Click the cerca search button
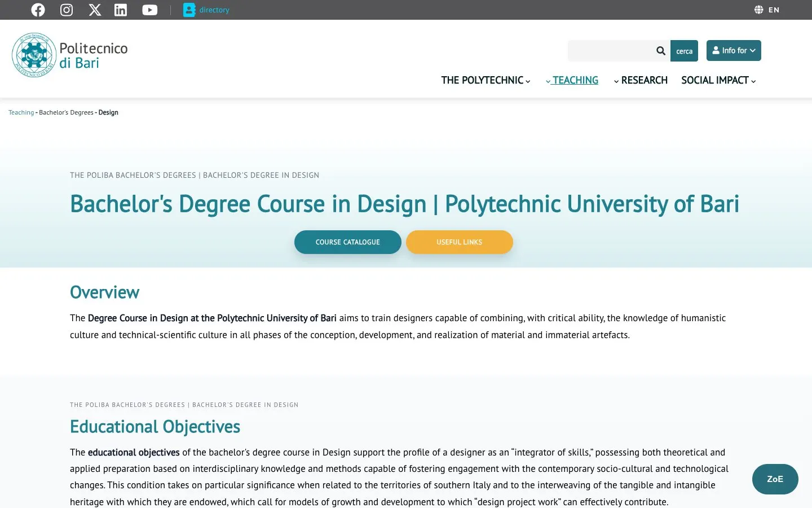Viewport: 812px width, 508px height. point(684,51)
